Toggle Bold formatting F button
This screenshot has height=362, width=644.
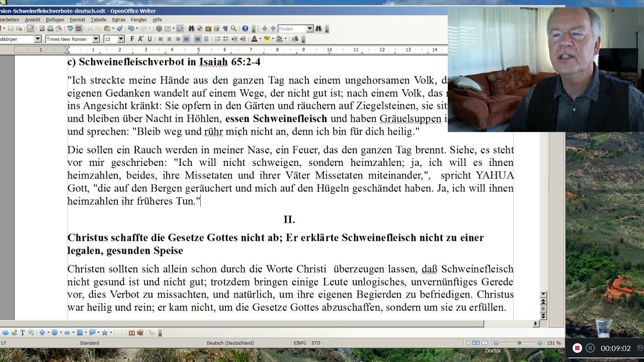(x=132, y=39)
